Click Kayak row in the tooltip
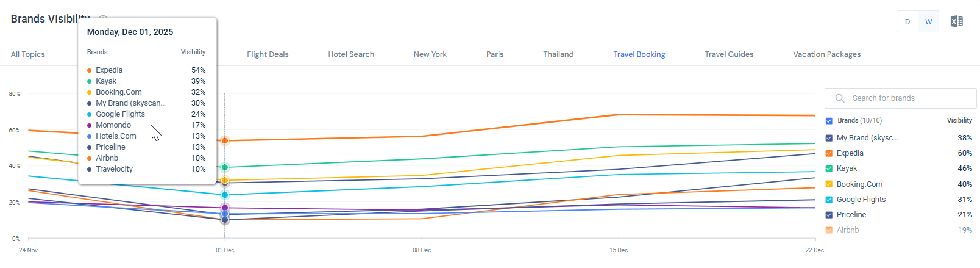The width and height of the screenshot is (980, 268). pyautogui.click(x=146, y=81)
